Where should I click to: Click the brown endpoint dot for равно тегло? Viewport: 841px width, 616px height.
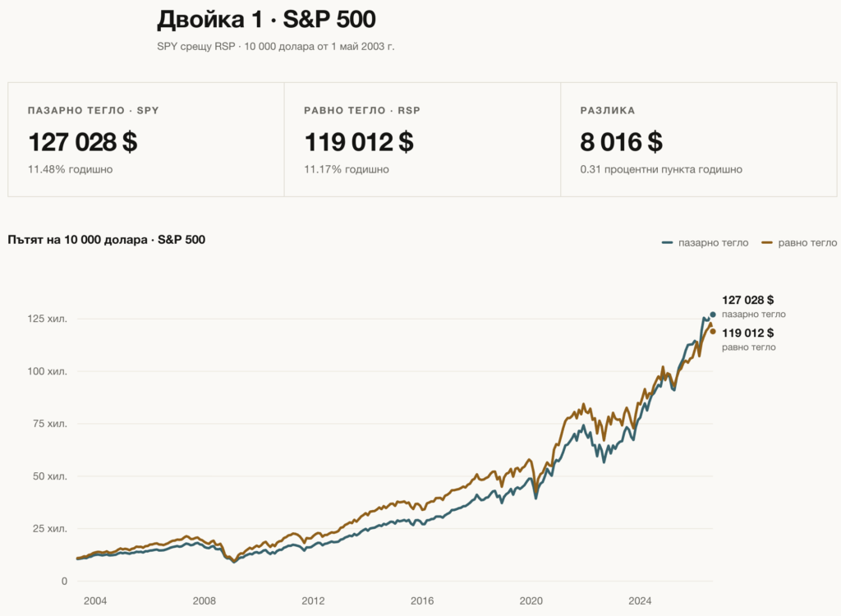click(x=713, y=332)
